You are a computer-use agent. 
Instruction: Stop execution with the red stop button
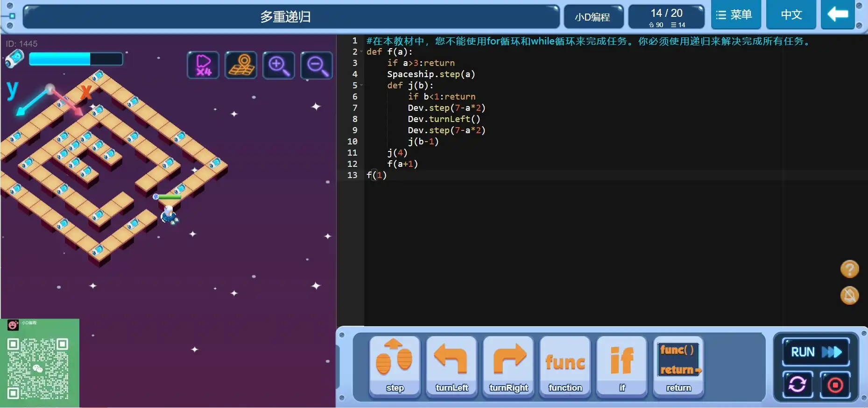[835, 385]
